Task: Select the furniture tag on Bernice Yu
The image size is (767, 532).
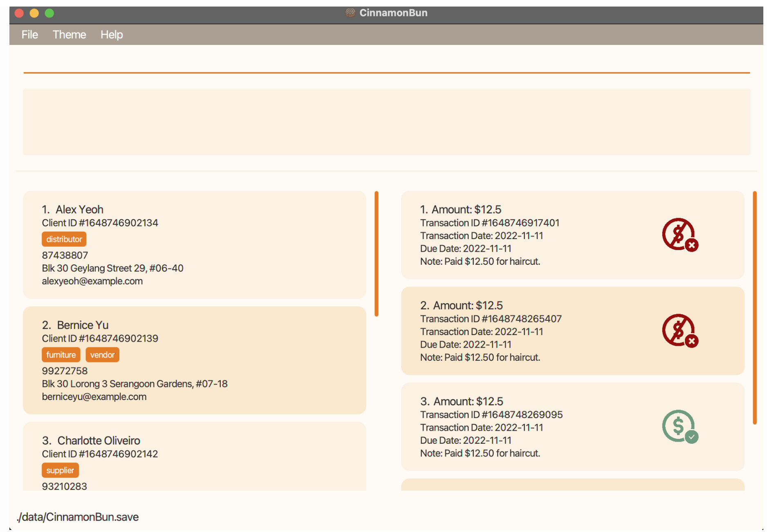Action: coord(61,355)
